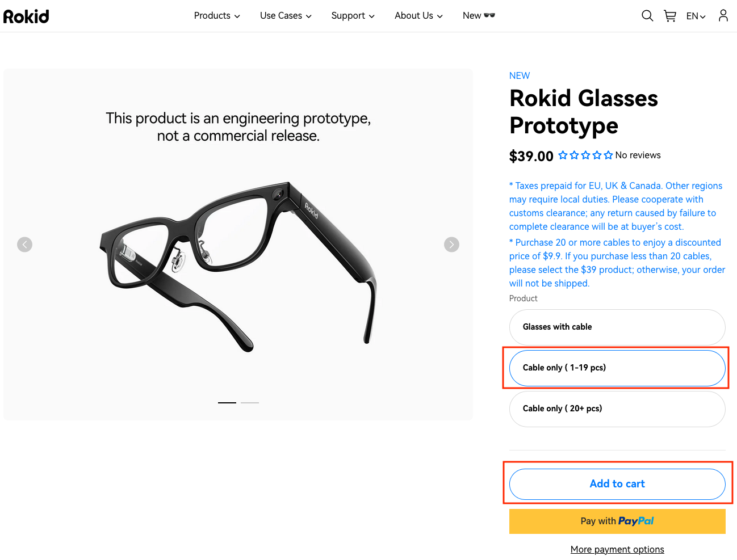
Task: Choose Cable only (1-19 pcs) option
Action: coord(617,368)
